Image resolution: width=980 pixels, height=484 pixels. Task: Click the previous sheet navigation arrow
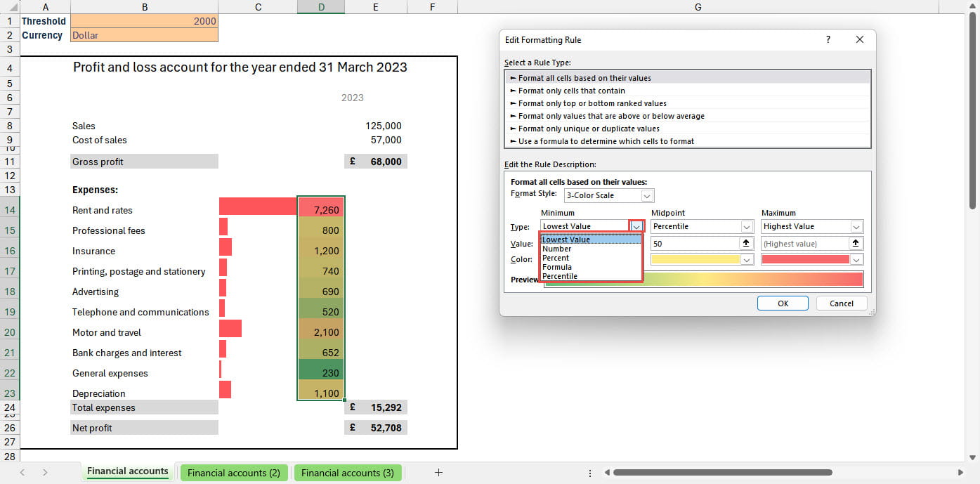(23, 473)
